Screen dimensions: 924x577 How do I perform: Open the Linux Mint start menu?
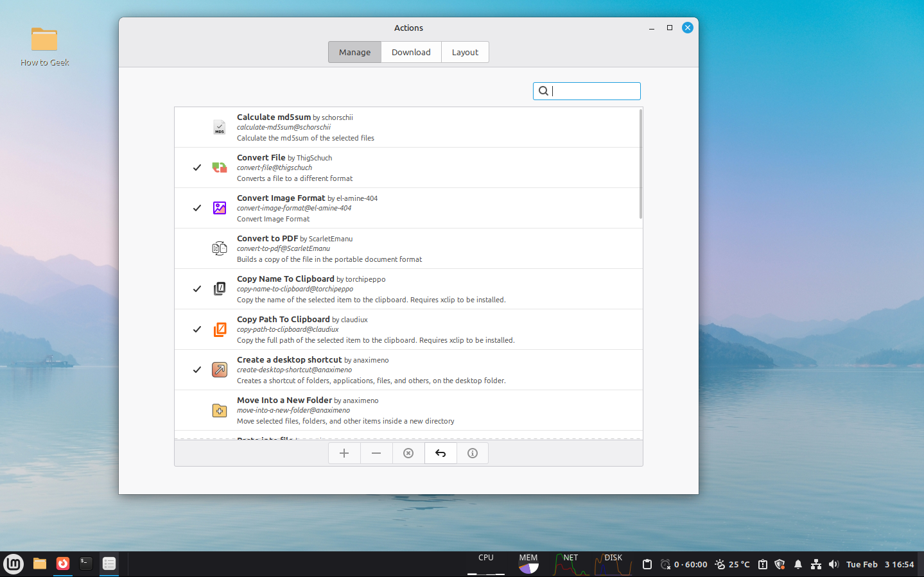click(13, 564)
